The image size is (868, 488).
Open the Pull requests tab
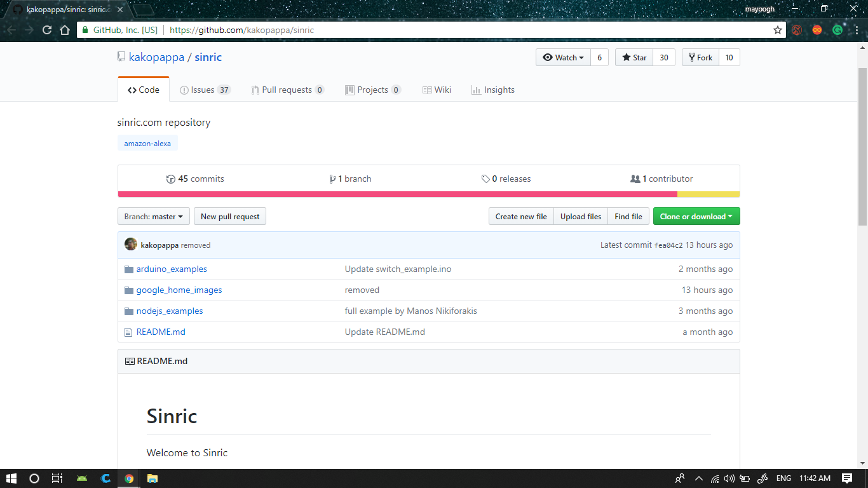pos(288,90)
